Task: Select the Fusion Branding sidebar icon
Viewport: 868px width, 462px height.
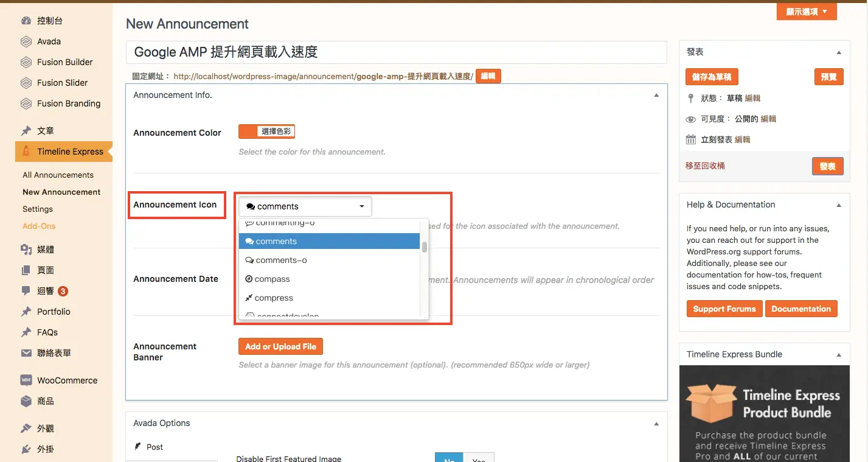Action: tap(26, 103)
